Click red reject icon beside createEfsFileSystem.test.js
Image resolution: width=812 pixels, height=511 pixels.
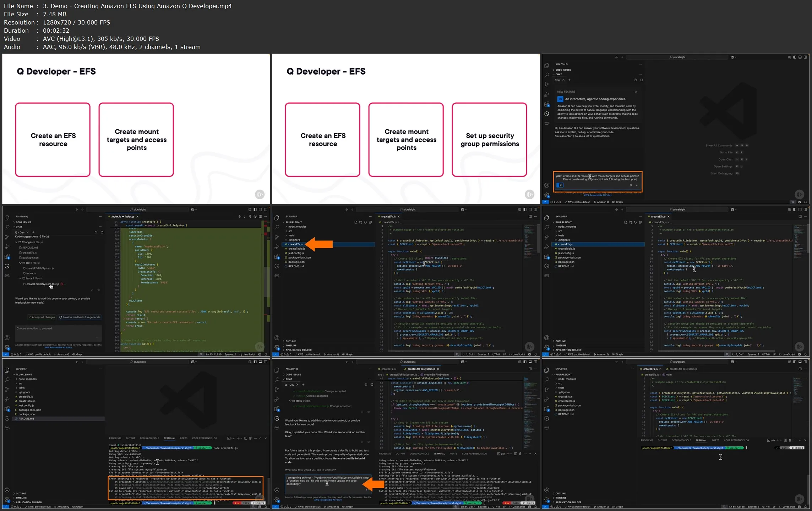pyautogui.click(x=62, y=284)
